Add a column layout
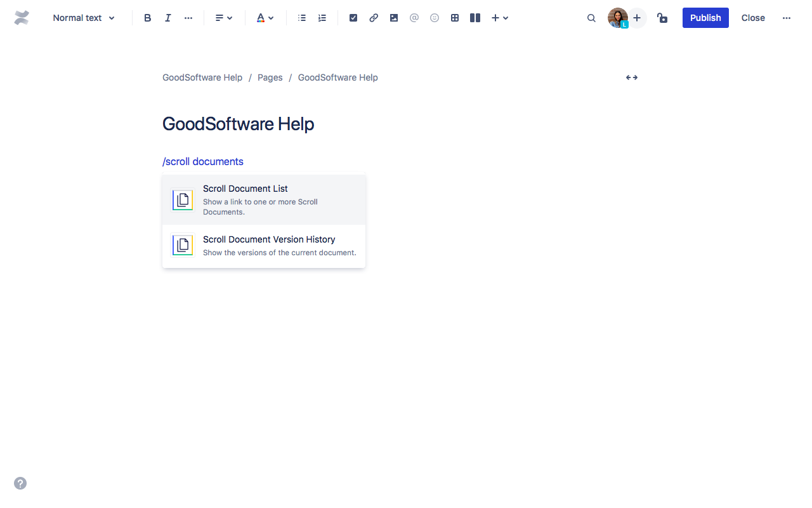Screen dimensions: 812x508 coord(475,18)
